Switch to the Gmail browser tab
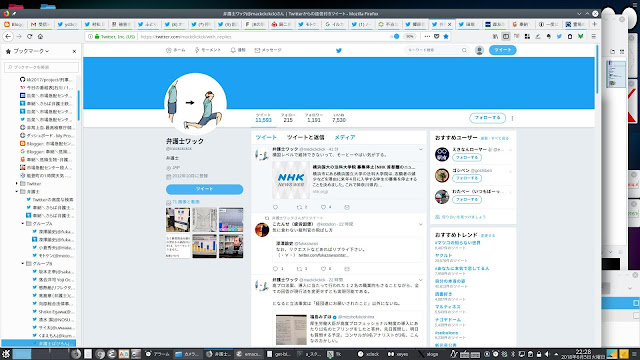 tap(41, 24)
